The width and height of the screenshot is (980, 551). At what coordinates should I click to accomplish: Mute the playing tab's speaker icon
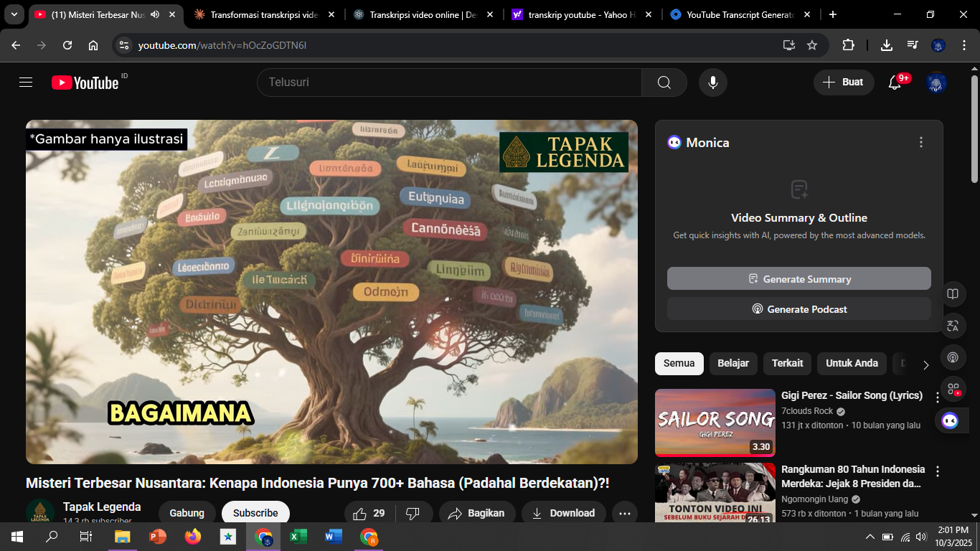(x=155, y=14)
